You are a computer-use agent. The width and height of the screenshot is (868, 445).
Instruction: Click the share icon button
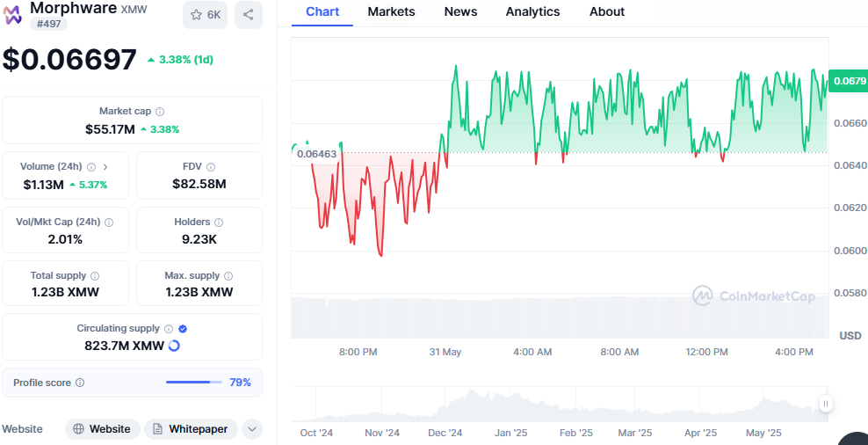point(249,15)
